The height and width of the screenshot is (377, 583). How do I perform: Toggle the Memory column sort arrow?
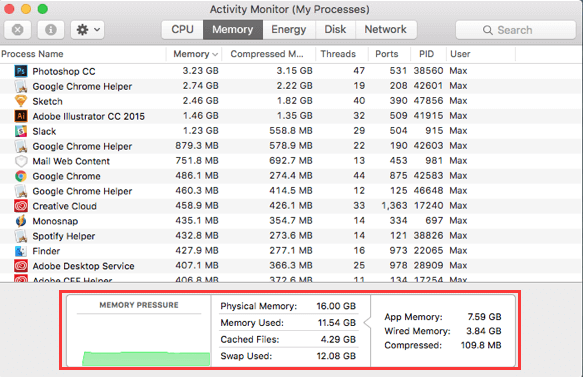tap(215, 54)
